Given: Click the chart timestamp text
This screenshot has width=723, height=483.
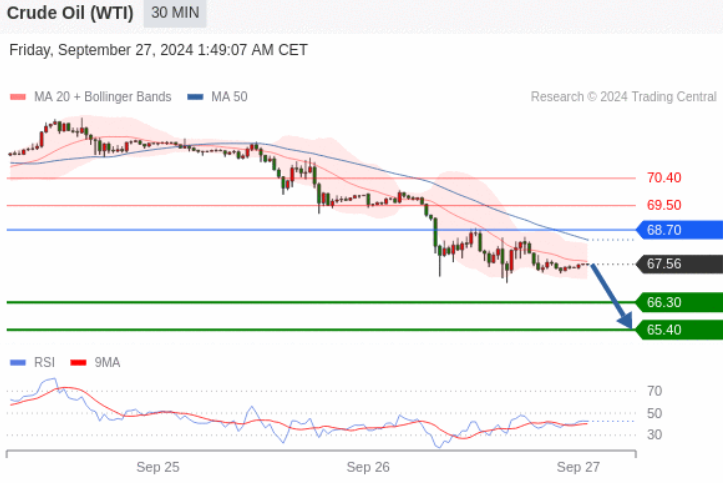Looking at the screenshot, I should pos(158,50).
